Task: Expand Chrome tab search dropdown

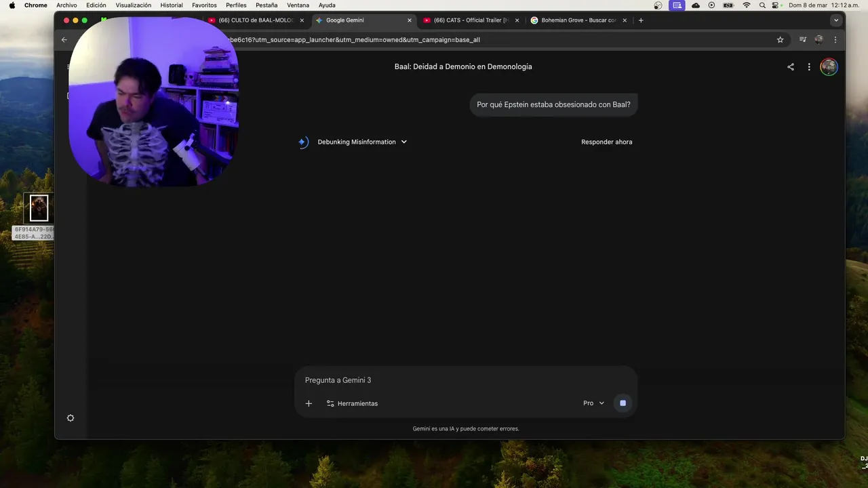Action: (x=835, y=20)
